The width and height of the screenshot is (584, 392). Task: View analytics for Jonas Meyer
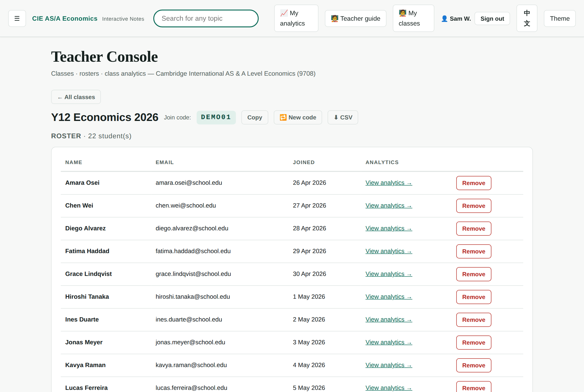(389, 342)
